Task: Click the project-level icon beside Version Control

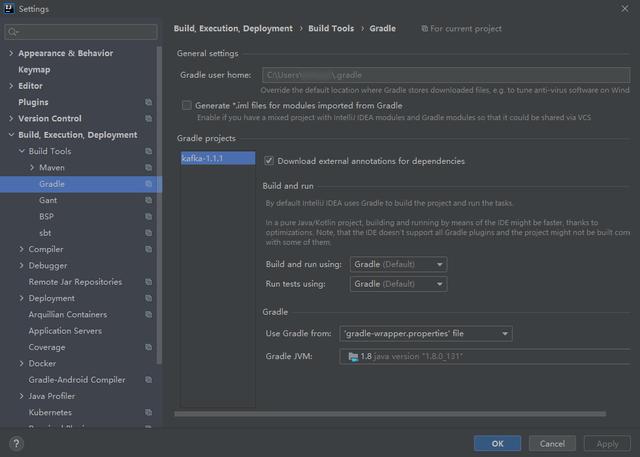Action: tap(149, 118)
